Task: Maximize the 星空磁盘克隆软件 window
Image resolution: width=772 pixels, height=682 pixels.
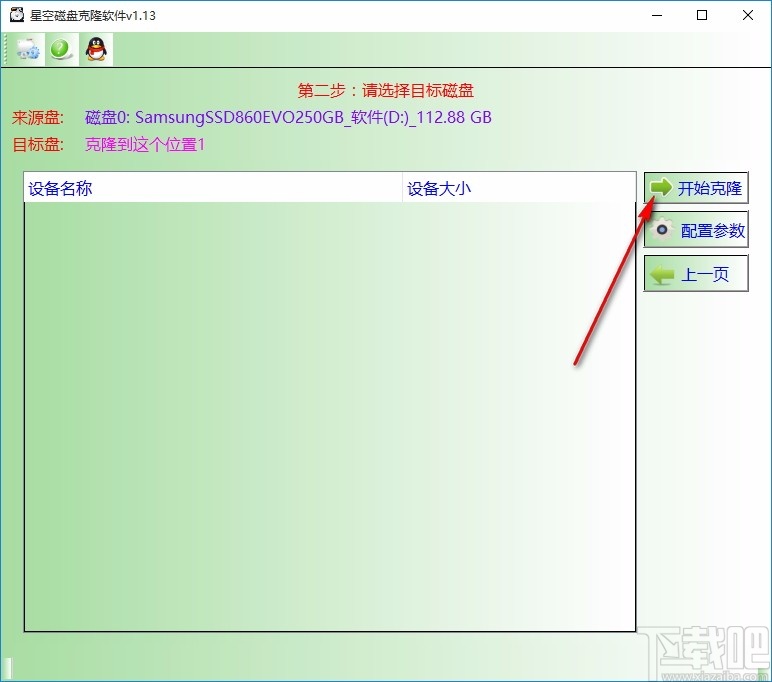Action: click(702, 15)
